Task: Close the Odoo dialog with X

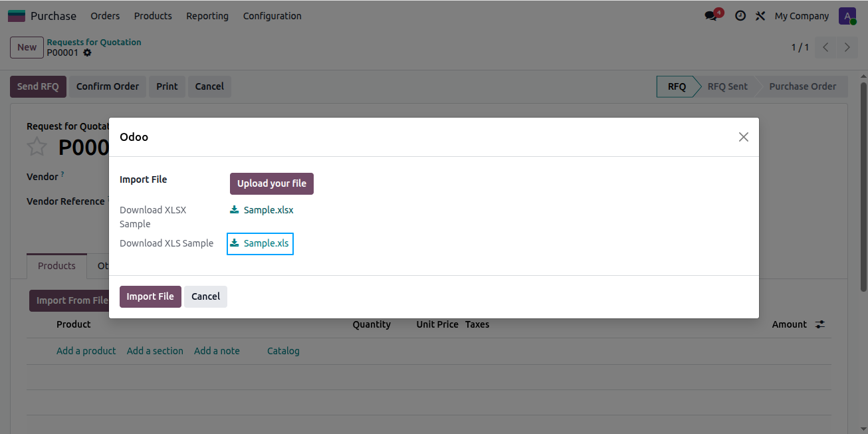Action: [x=743, y=137]
